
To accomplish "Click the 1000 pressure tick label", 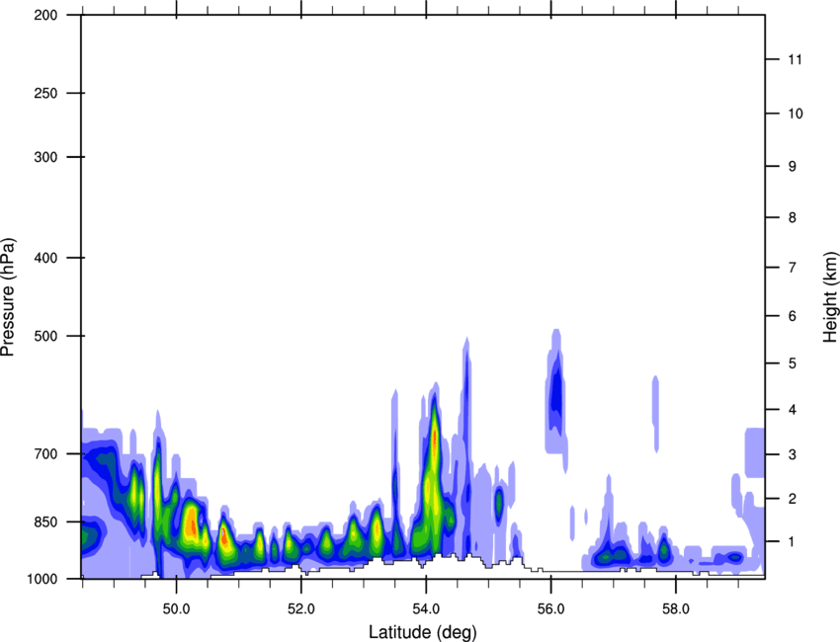I will (x=42, y=579).
